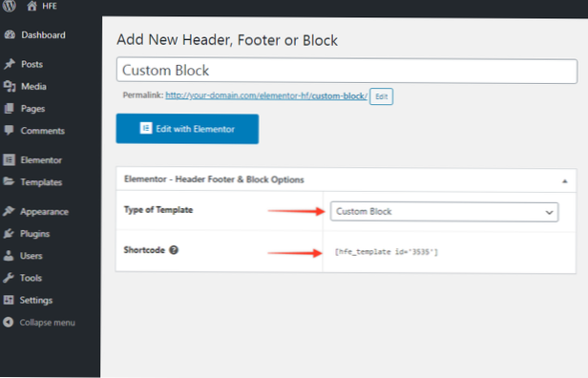Click the Settings sliders icon

pyautogui.click(x=9, y=300)
